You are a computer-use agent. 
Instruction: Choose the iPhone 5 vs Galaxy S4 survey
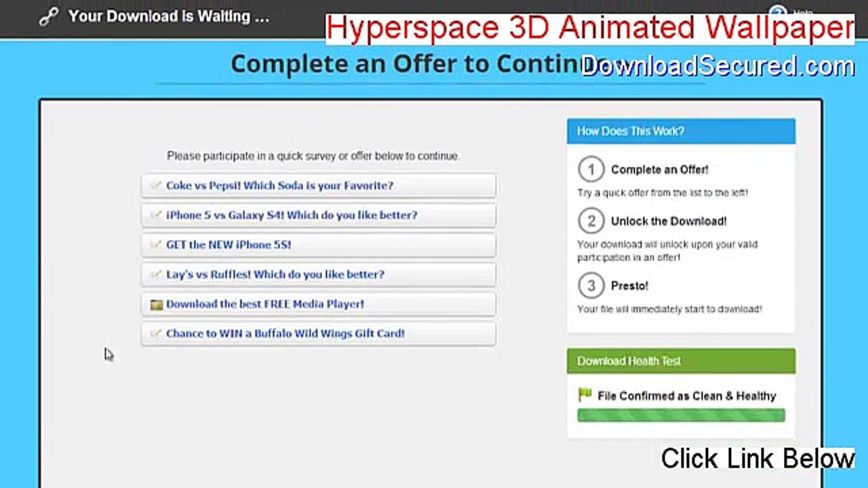point(319,216)
